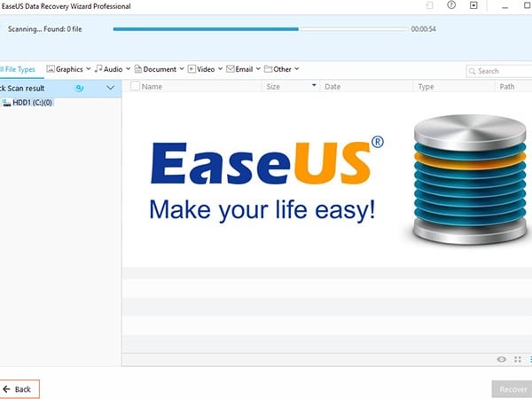Click the magnifier icon in the Search box
The width and height of the screenshot is (532, 399).
click(472, 71)
